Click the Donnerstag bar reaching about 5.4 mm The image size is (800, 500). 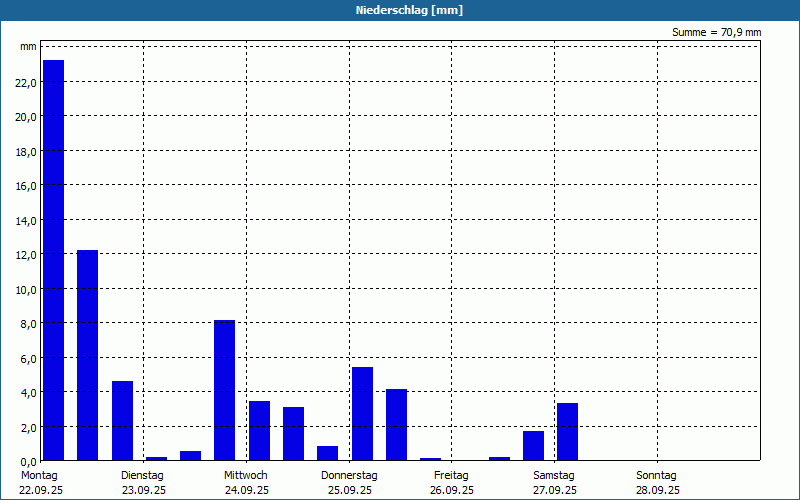[x=362, y=414]
